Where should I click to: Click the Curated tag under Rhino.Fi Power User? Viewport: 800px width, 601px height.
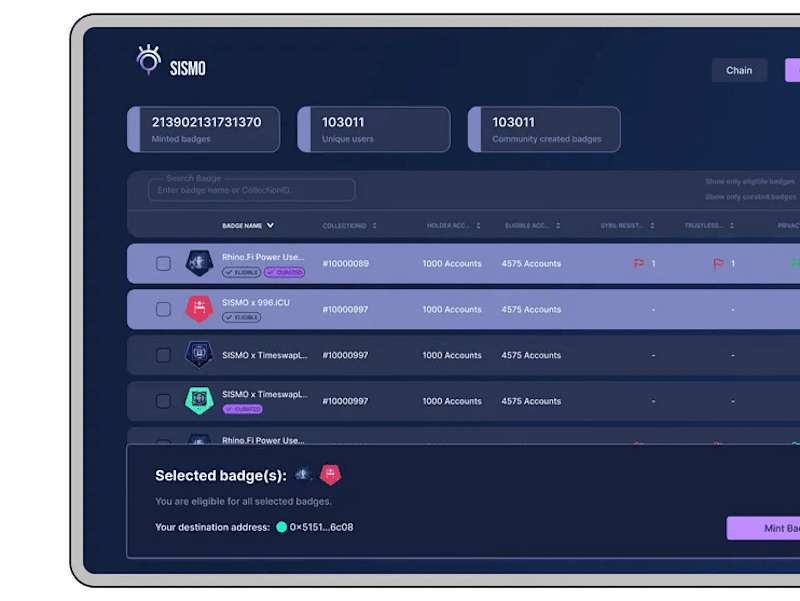pos(284,272)
